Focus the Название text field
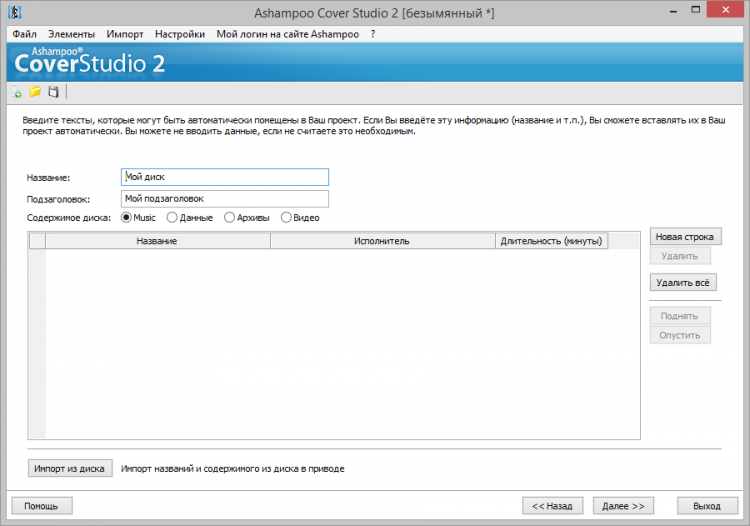The width and height of the screenshot is (750, 526). 225,177
